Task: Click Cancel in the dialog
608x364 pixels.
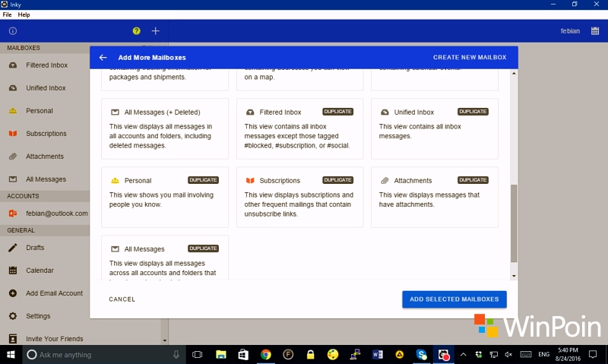Action: 122,299
